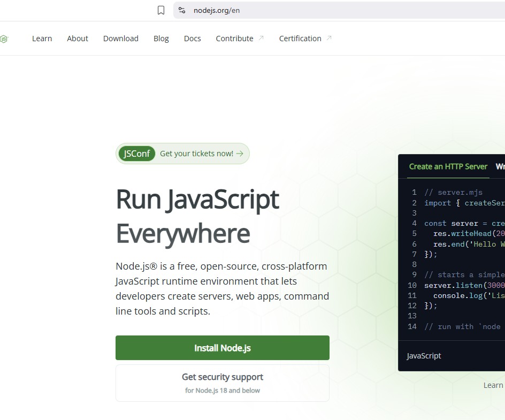Click the Node.js logo in the header
This screenshot has width=505, height=420.
[x=4, y=39]
